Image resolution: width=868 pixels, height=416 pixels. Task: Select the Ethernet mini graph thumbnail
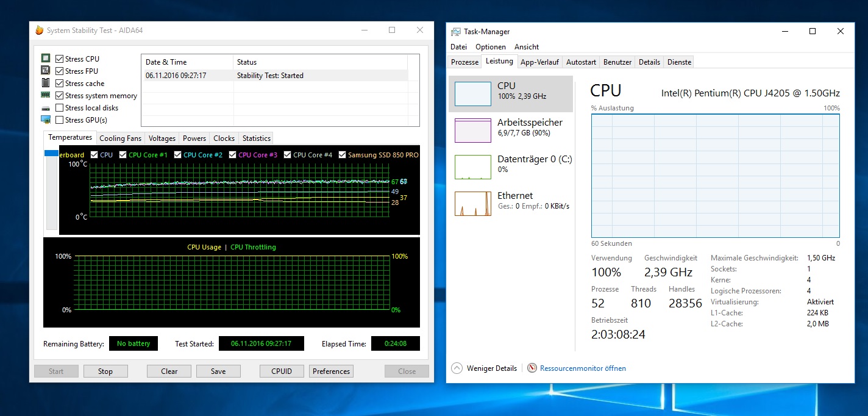point(473,204)
